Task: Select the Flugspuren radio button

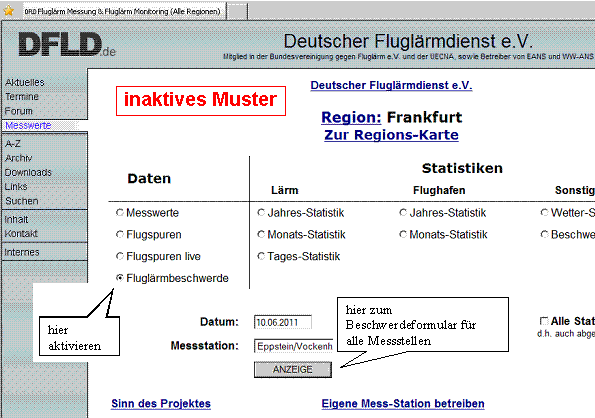Action: pyautogui.click(x=120, y=235)
